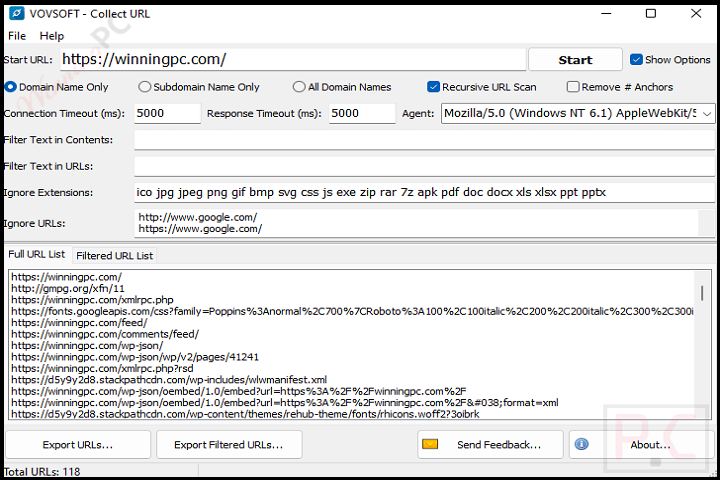
Task: Click the envelope icon on Send Feedback
Action: (431, 444)
